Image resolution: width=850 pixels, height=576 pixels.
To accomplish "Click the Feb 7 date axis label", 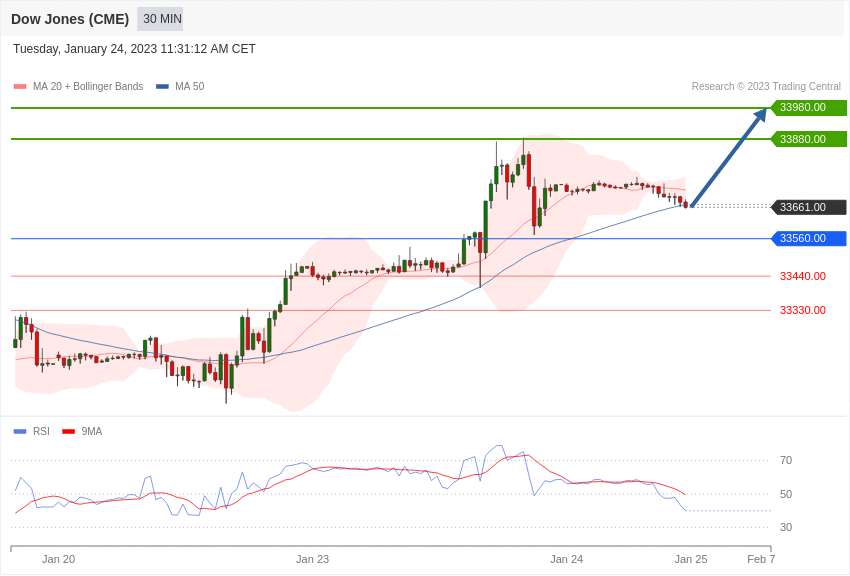I will pos(761,559).
